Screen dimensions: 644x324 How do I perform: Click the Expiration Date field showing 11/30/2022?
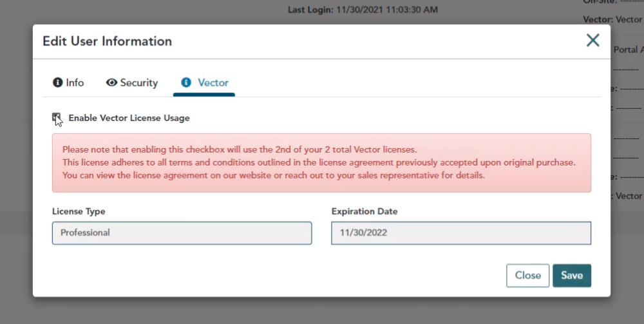click(461, 233)
